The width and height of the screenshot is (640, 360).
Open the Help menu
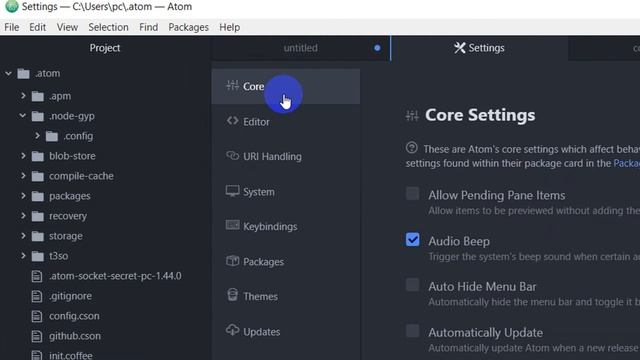pos(230,27)
